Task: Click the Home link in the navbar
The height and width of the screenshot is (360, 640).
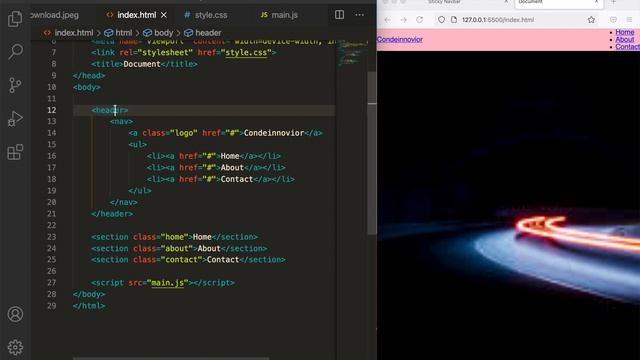Action: (624, 32)
